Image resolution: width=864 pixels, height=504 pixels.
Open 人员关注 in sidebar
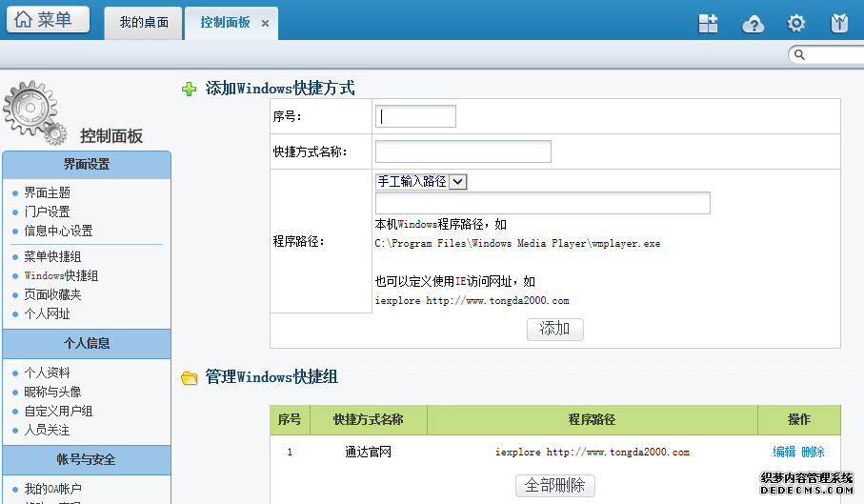coord(47,431)
